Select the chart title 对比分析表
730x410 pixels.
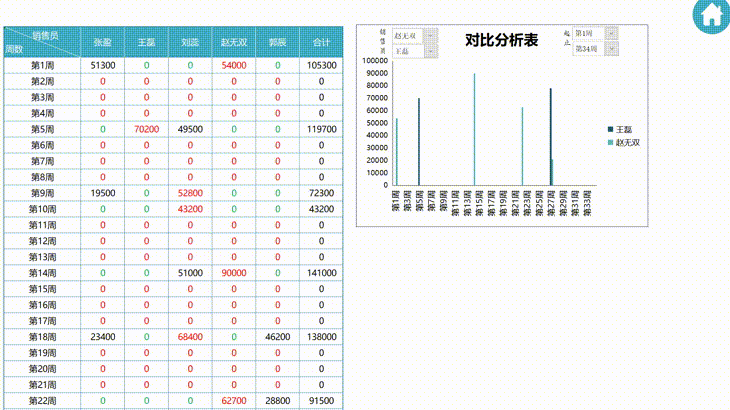(x=501, y=40)
